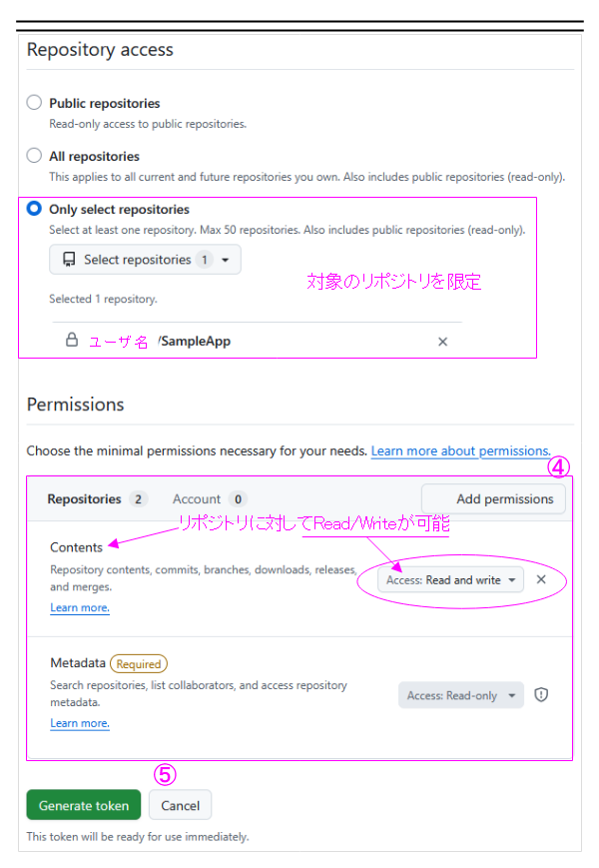Screen dimensions: 599x868
Task: Switch to the Account permissions tab
Action: coord(197,499)
